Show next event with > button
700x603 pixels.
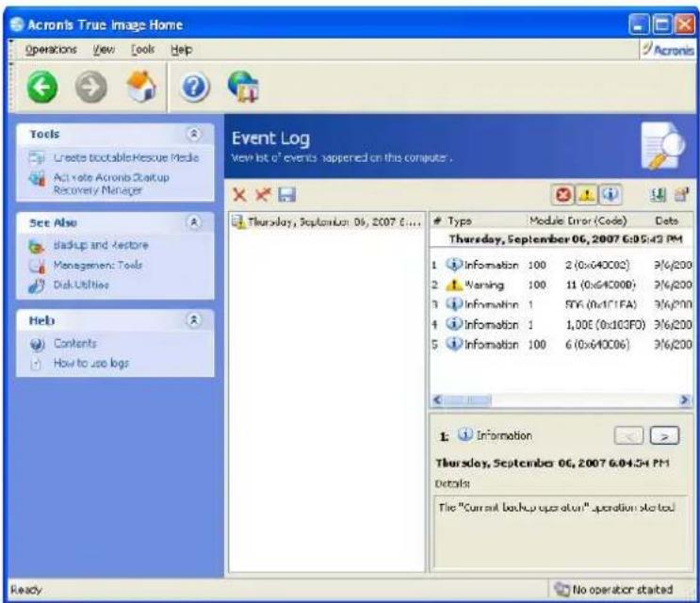click(665, 435)
